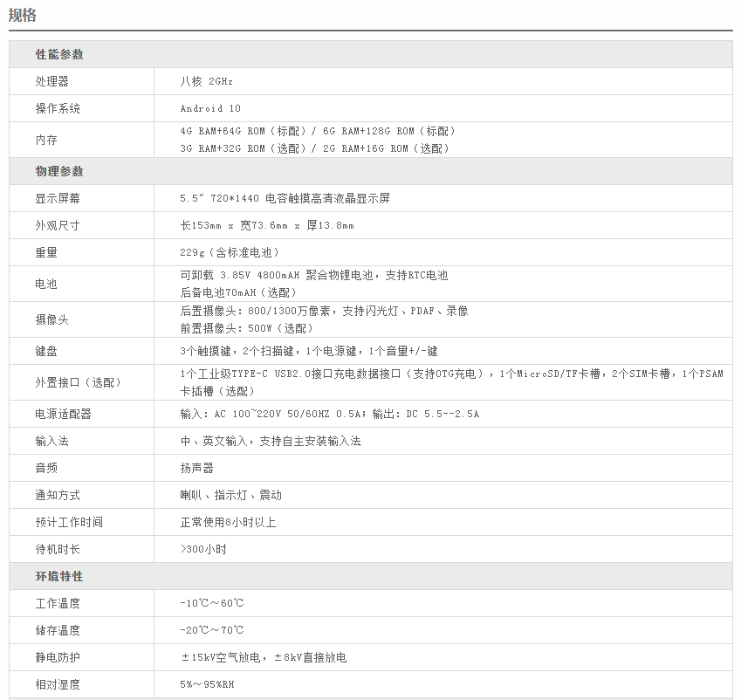Select the 喇叭、指示灯、震动 value
Viewport: 741px width, 700px height.
231,496
